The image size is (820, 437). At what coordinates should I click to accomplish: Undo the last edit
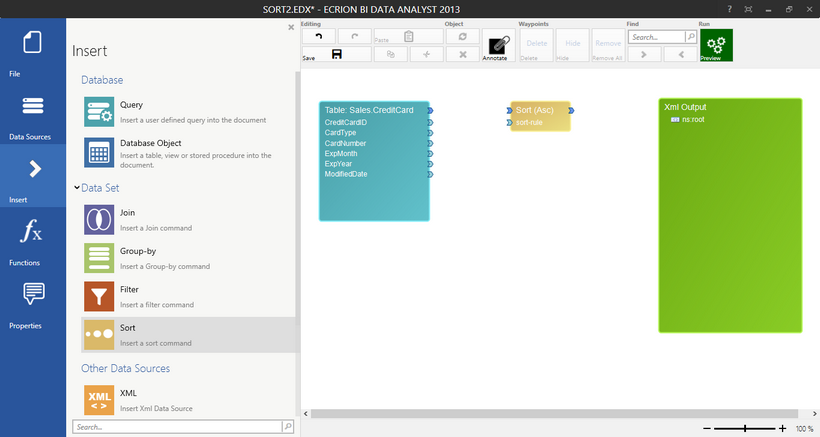point(318,36)
